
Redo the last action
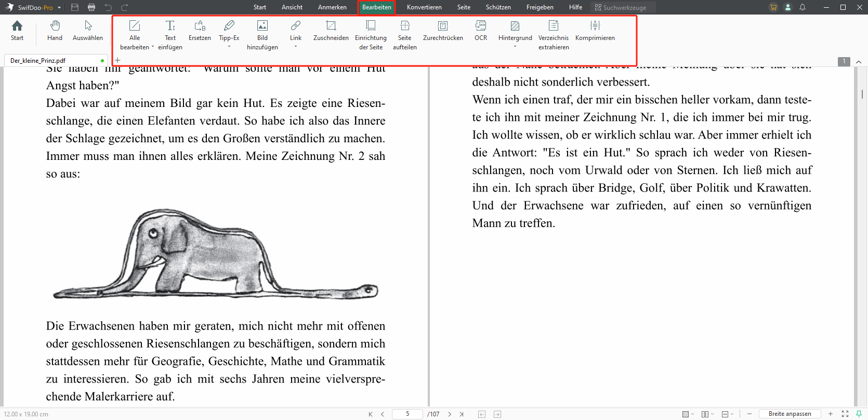[125, 7]
